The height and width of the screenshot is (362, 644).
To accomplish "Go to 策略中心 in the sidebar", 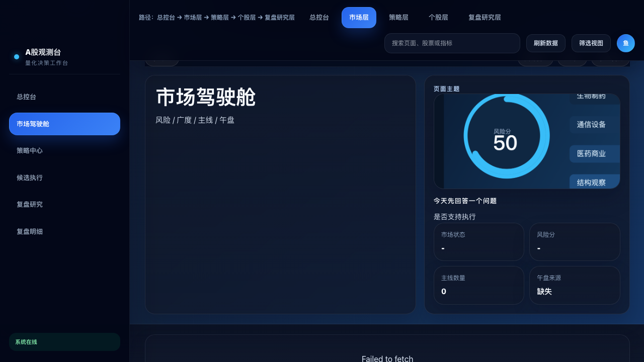I will (64, 150).
